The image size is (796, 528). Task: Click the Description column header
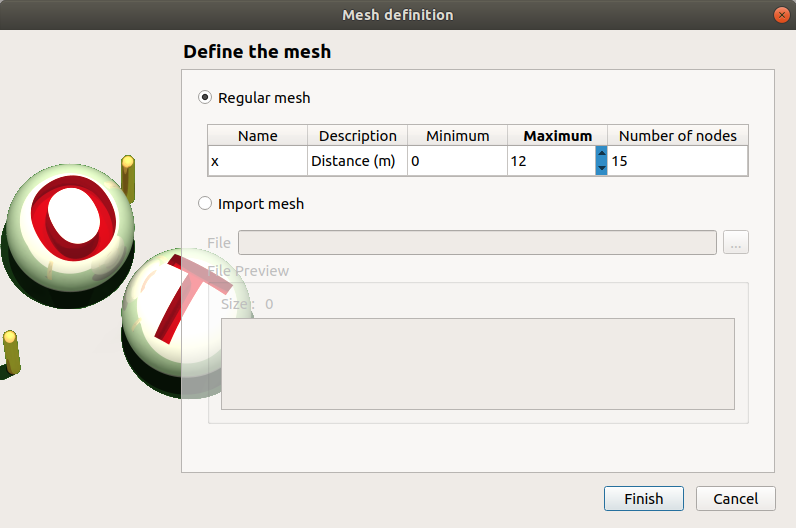(357, 136)
